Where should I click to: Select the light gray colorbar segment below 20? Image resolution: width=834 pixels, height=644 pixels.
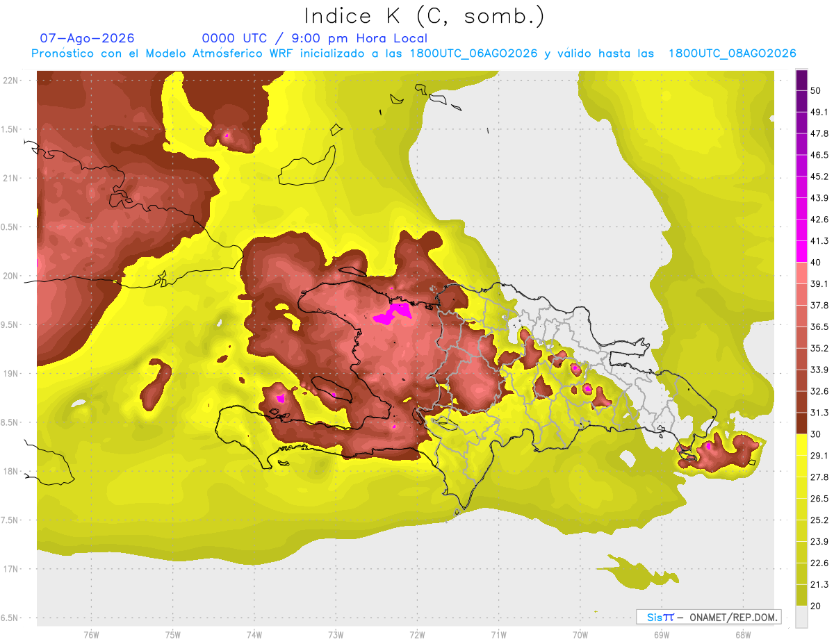801,617
